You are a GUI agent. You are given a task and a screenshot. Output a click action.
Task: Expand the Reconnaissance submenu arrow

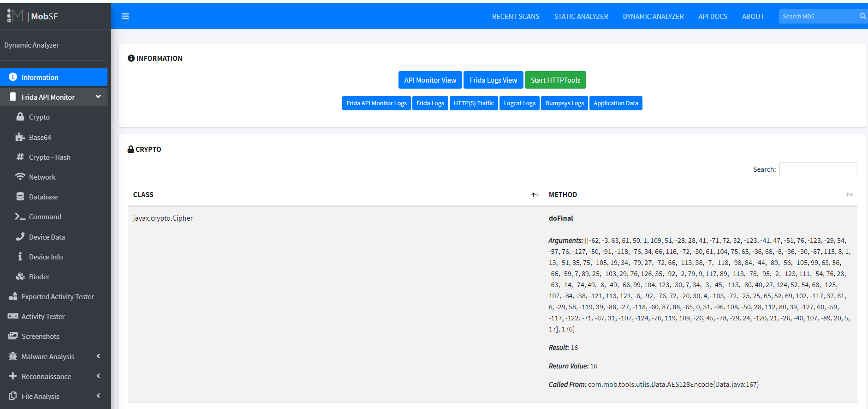(98, 376)
